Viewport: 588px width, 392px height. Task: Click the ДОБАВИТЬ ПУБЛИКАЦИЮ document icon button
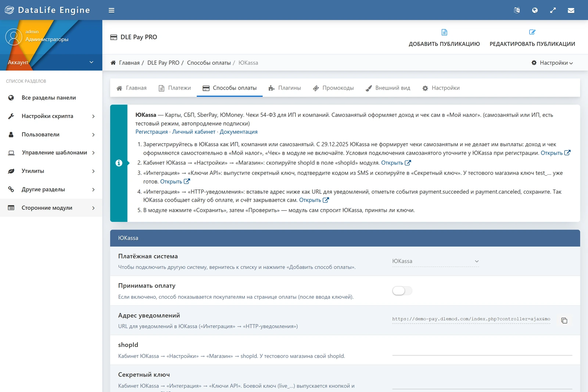tap(444, 38)
